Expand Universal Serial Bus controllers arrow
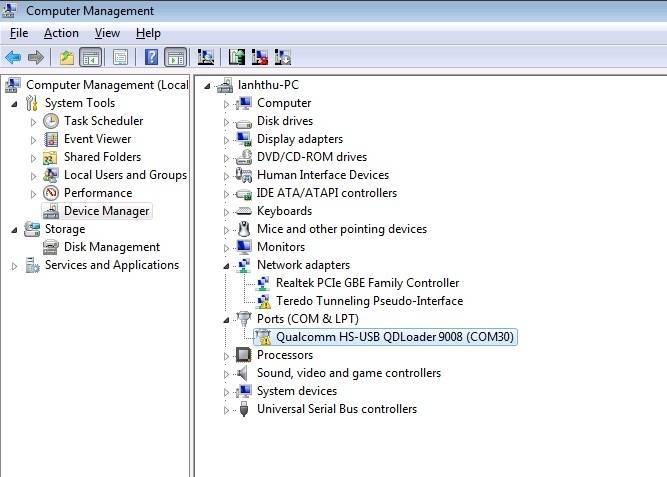667x477 pixels. click(x=226, y=410)
